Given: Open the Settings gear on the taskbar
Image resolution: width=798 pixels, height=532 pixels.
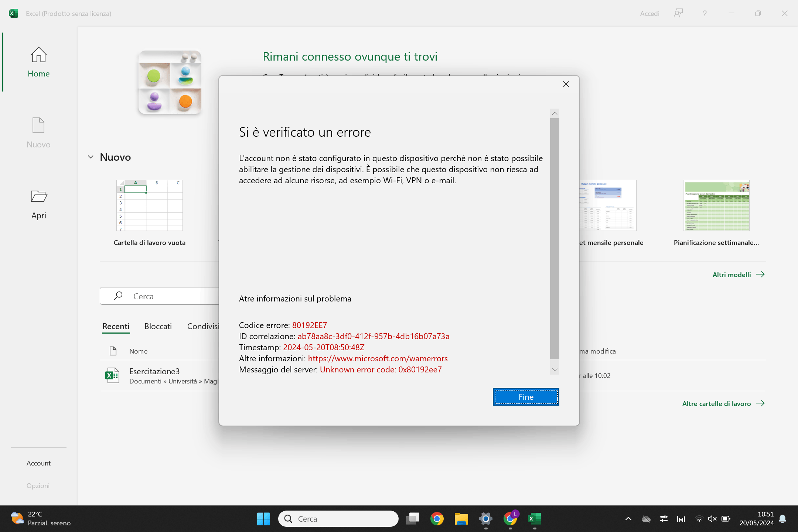Looking at the screenshot, I should point(486,519).
